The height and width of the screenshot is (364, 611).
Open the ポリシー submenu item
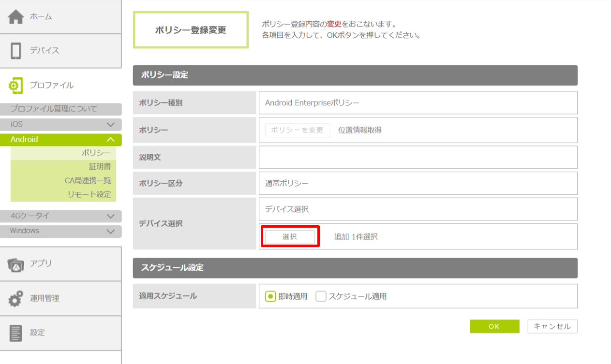tap(96, 153)
